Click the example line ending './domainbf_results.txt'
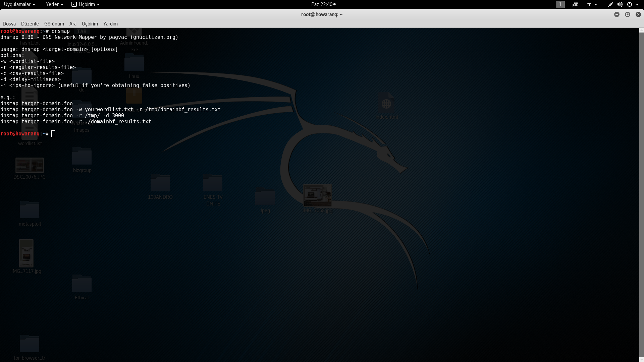Image resolution: width=644 pixels, height=362 pixels. pos(76,122)
